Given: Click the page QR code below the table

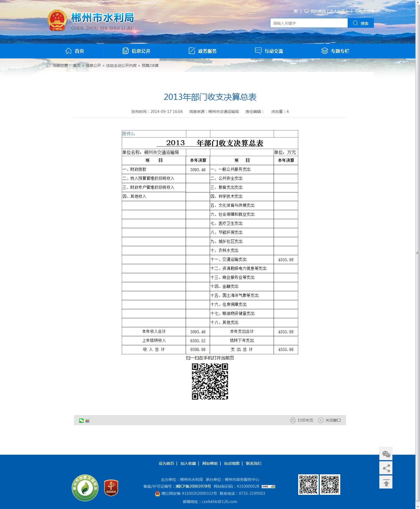Looking at the screenshot, I should click(210, 382).
